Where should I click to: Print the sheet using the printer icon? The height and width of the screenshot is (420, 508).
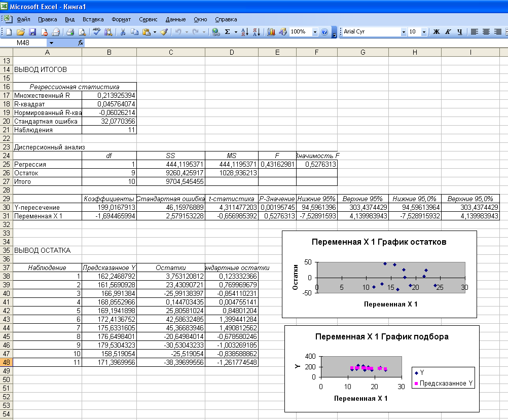(70, 32)
